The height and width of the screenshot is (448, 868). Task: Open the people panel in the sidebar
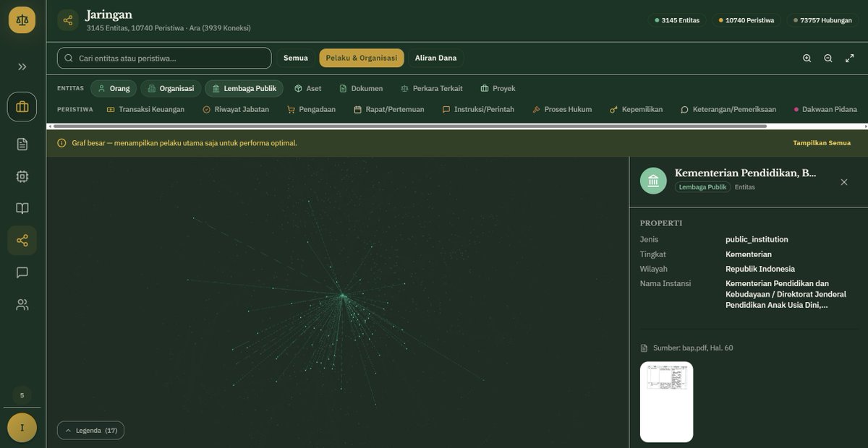tap(22, 304)
